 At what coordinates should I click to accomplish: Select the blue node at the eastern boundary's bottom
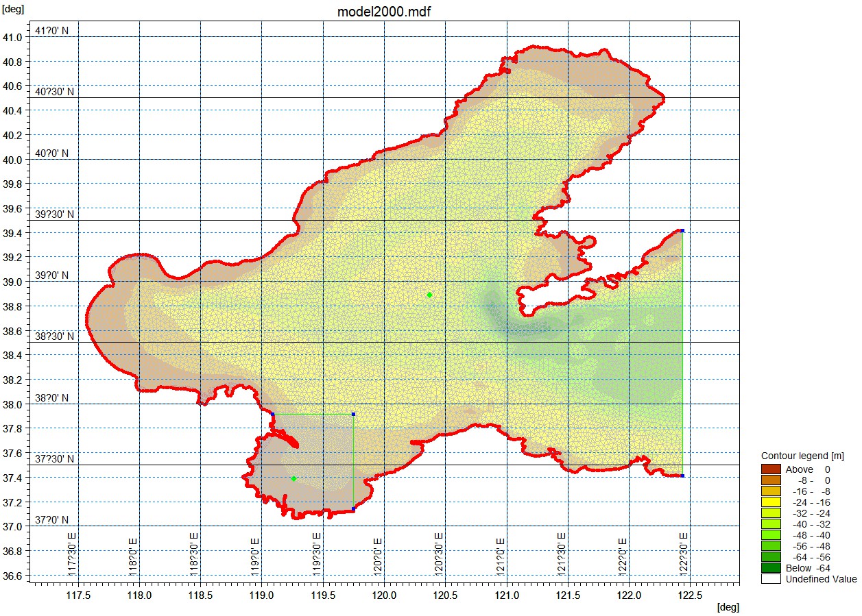tap(682, 476)
